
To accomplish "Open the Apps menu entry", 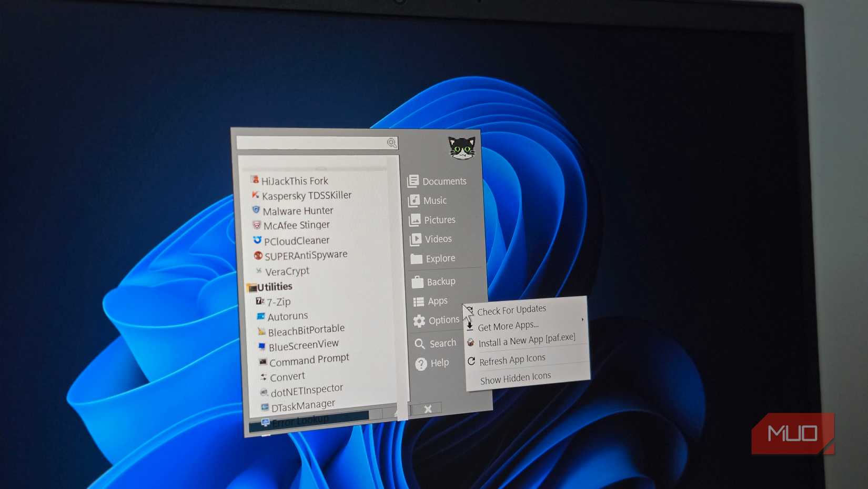I will point(437,301).
